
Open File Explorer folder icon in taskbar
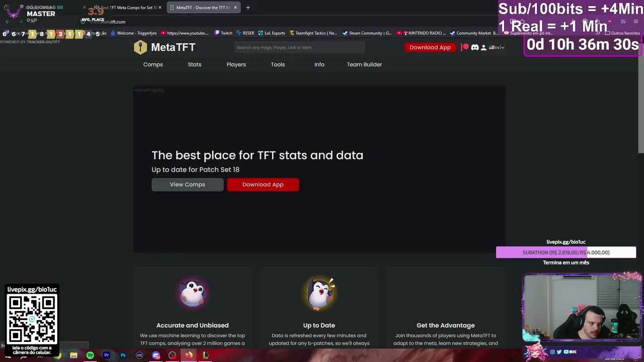click(73, 355)
